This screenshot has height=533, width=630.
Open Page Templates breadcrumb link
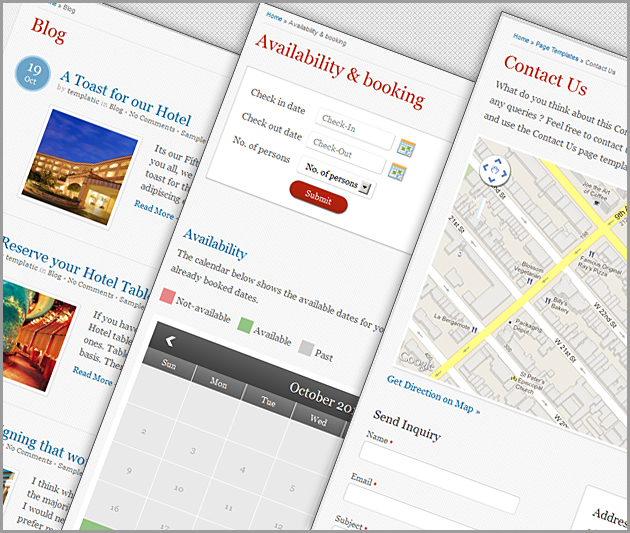pyautogui.click(x=557, y=52)
